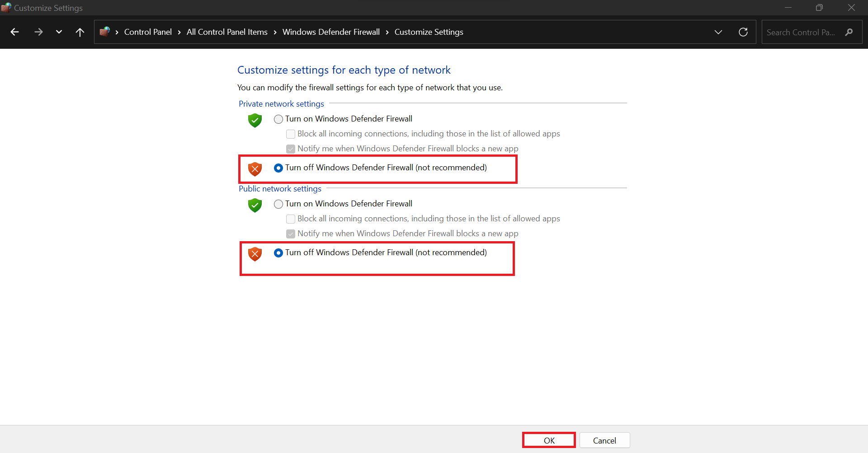Restore down the Customize Settings window

click(819, 8)
